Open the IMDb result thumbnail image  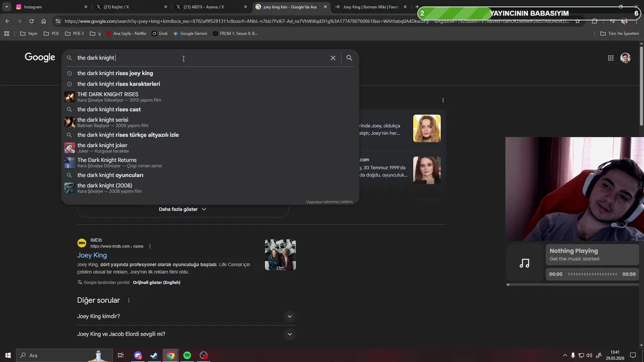(280, 255)
